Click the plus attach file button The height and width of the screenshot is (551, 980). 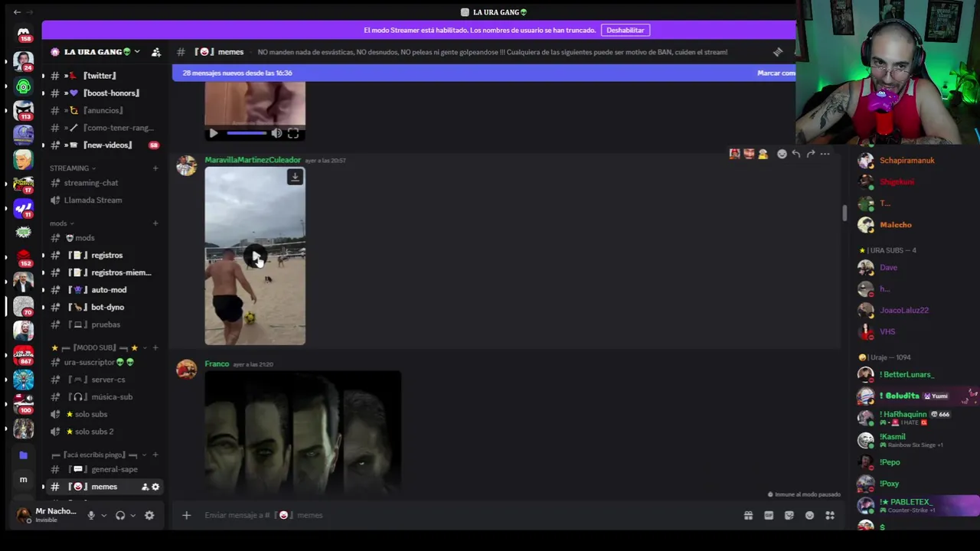coord(186,515)
